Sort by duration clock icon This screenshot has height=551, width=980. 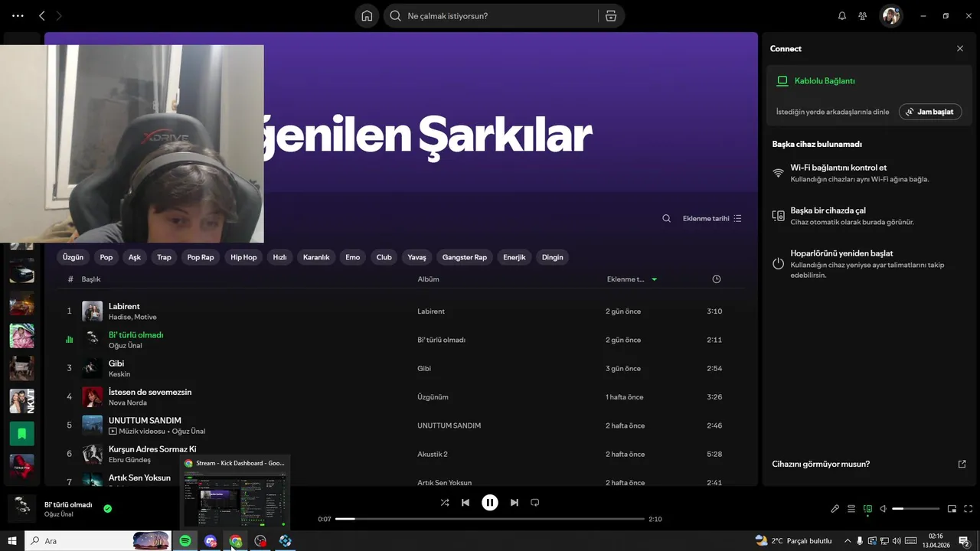pos(717,279)
